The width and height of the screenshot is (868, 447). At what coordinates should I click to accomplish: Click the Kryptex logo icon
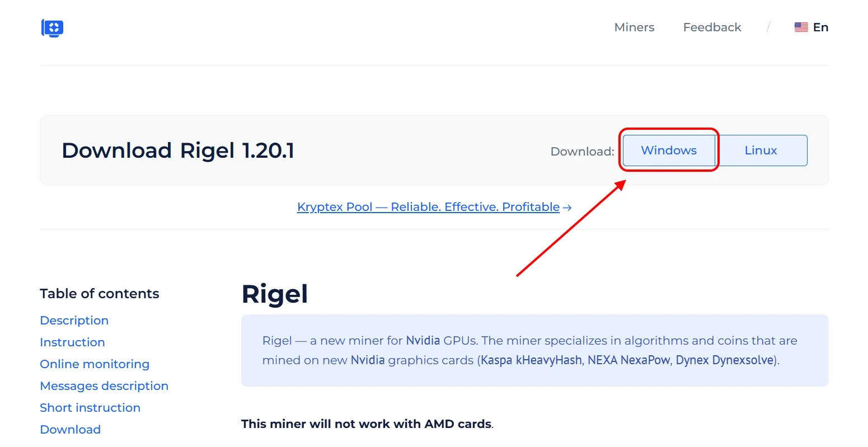(53, 28)
